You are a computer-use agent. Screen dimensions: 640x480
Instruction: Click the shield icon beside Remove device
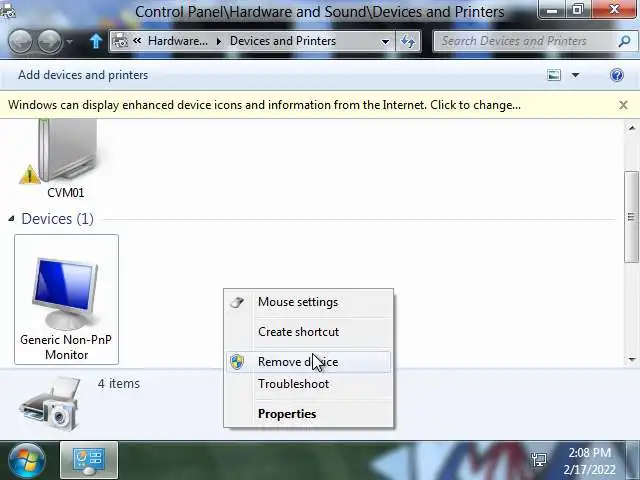pyautogui.click(x=237, y=362)
